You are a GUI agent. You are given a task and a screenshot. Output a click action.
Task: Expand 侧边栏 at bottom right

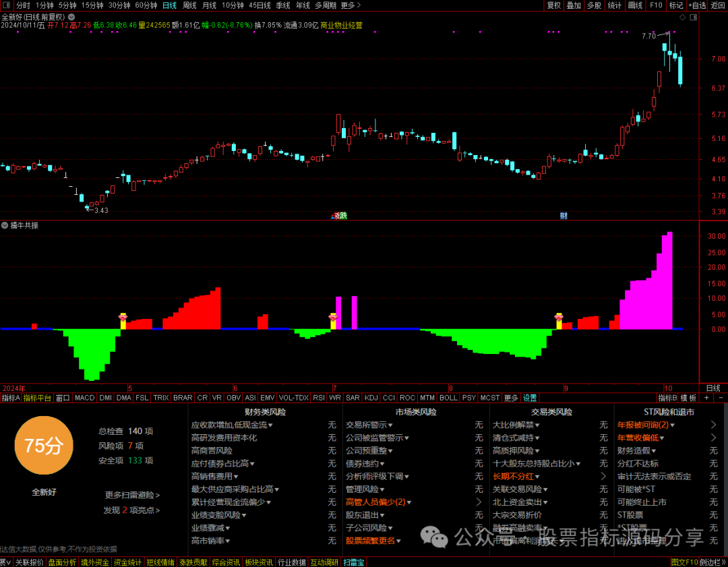pos(713,562)
